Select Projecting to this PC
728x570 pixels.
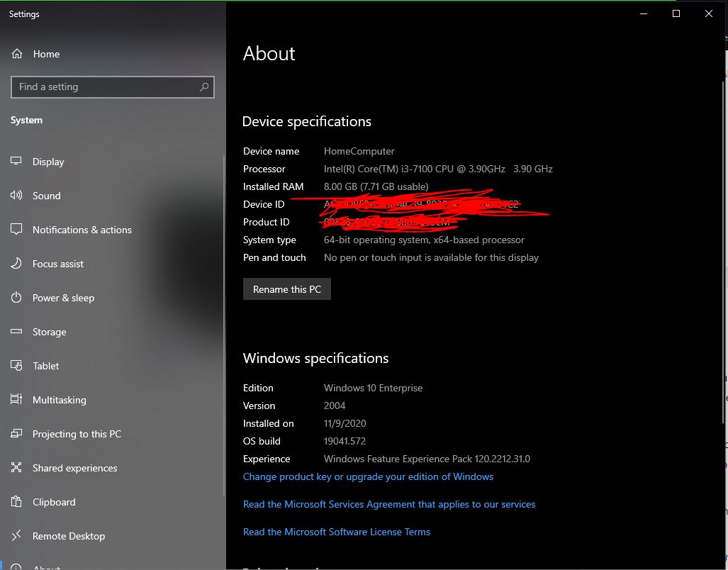click(77, 434)
